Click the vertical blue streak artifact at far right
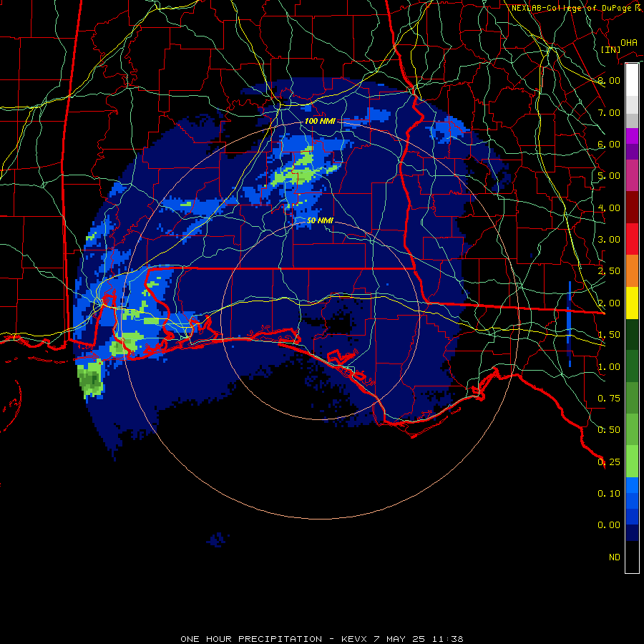 point(570,323)
